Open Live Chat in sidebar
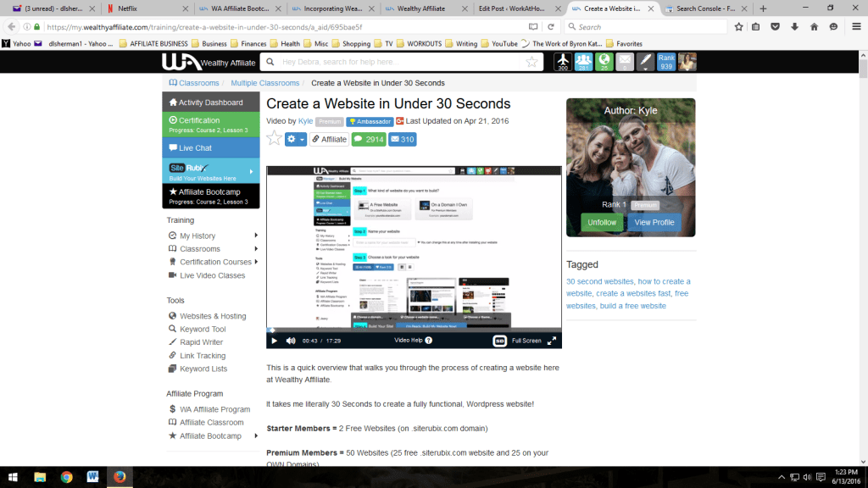The width and height of the screenshot is (868, 488). pos(211,147)
